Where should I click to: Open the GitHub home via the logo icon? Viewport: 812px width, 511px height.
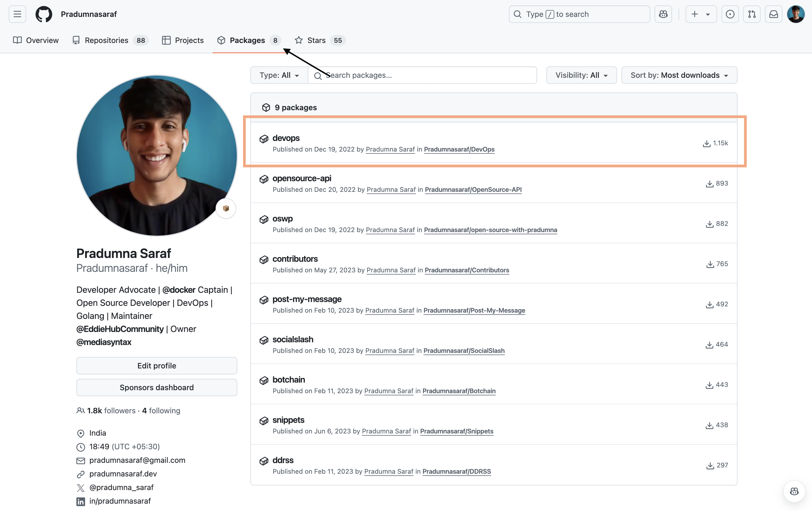43,14
